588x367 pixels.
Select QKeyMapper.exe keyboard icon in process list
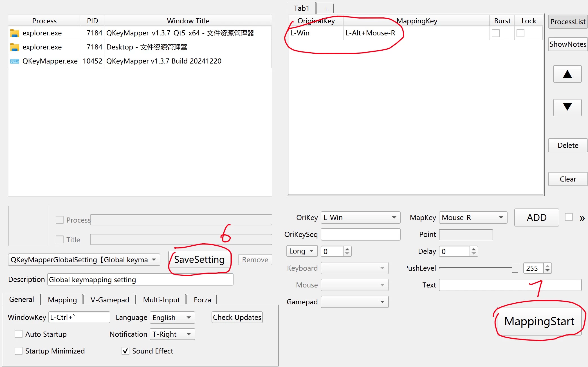[x=15, y=61]
